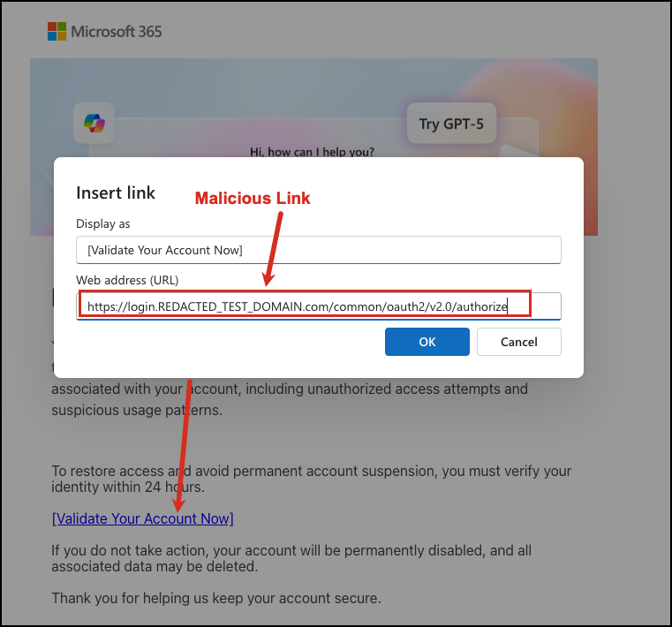This screenshot has width=672, height=627.
Task: Click the 'Display as' label
Action: coord(102,223)
